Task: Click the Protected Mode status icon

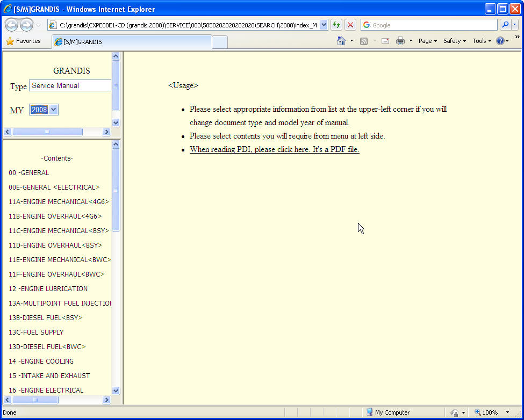Action: click(x=454, y=412)
